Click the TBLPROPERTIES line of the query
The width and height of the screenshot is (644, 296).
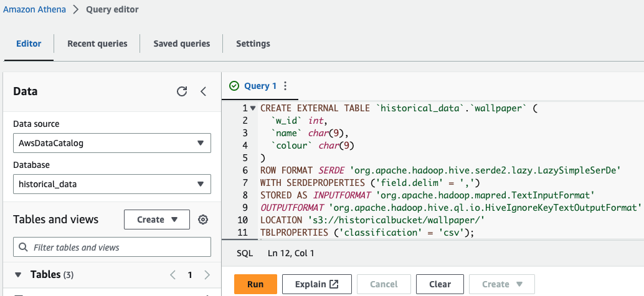pos(367,233)
